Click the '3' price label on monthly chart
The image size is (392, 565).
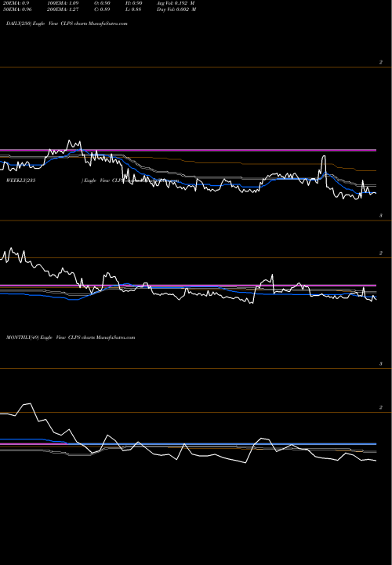coord(380,364)
